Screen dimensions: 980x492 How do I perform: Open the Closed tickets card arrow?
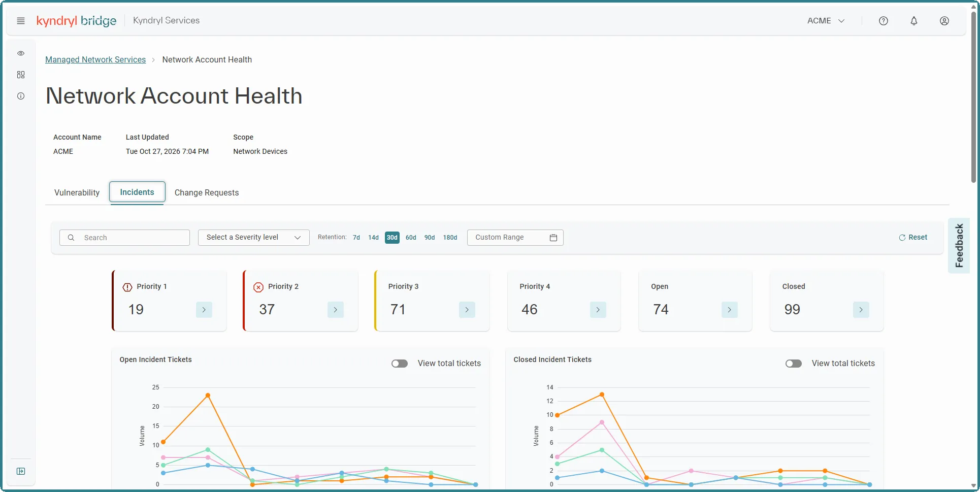coord(861,310)
